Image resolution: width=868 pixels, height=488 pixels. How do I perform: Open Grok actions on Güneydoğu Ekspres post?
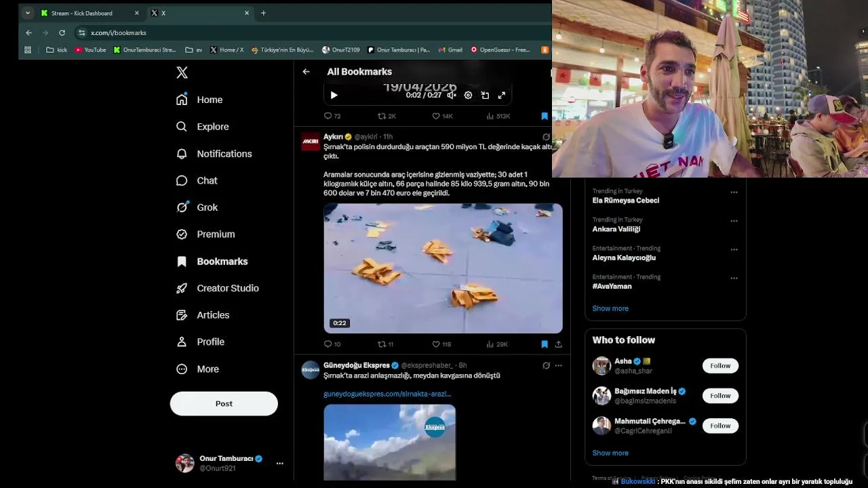click(x=546, y=365)
